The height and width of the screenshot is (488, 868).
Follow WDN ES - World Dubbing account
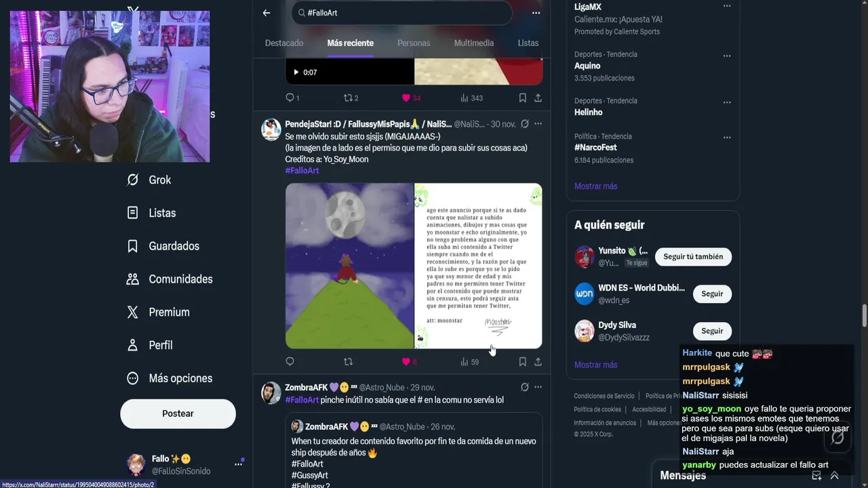point(712,293)
